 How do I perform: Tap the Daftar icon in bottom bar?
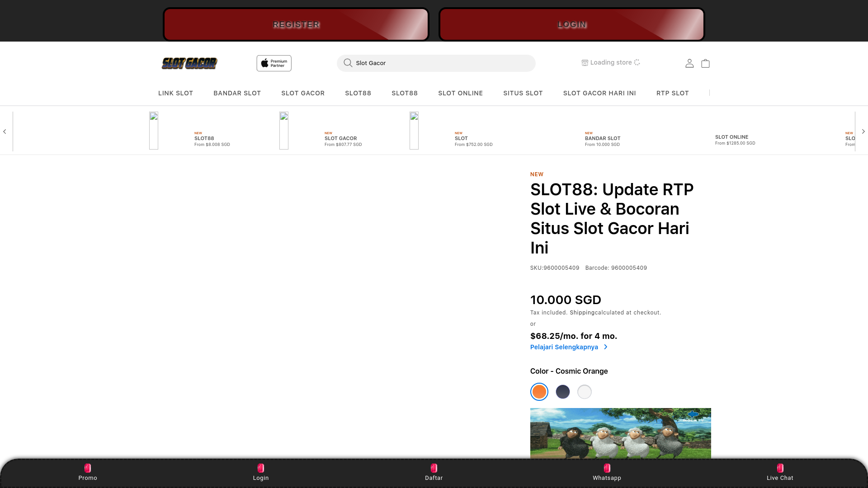coord(434,468)
